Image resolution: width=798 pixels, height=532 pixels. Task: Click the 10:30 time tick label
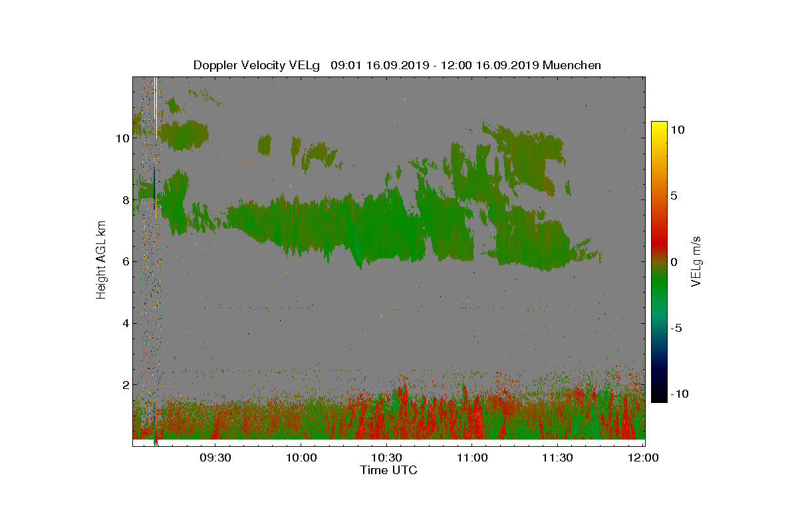tap(386, 458)
